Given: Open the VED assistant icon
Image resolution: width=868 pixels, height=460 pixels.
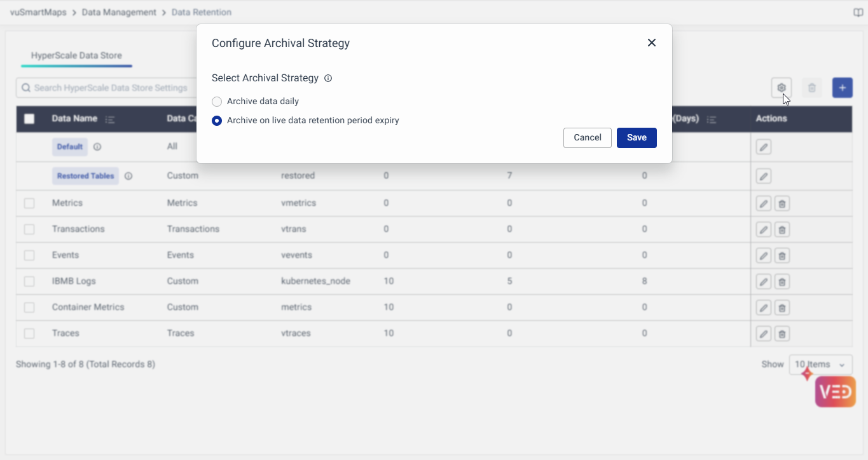Looking at the screenshot, I should click(835, 391).
